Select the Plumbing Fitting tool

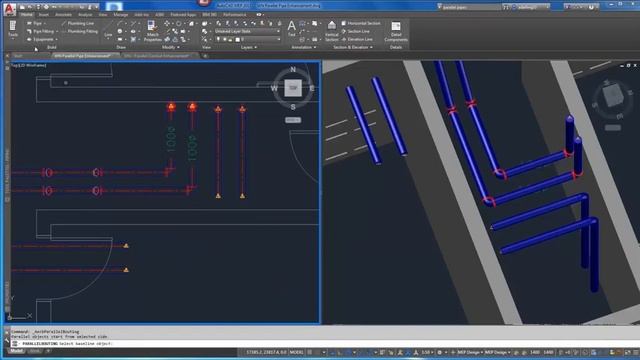pos(80,31)
